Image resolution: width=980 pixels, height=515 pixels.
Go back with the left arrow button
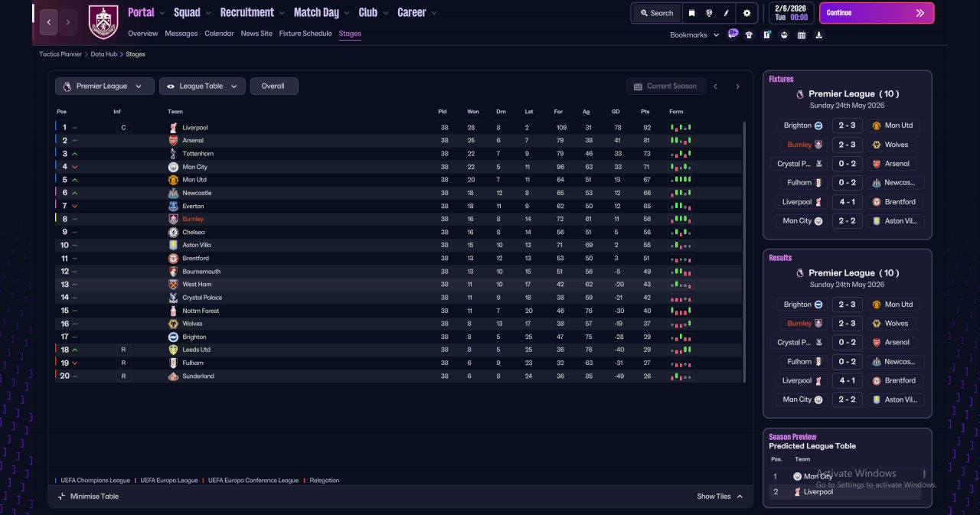[x=48, y=22]
